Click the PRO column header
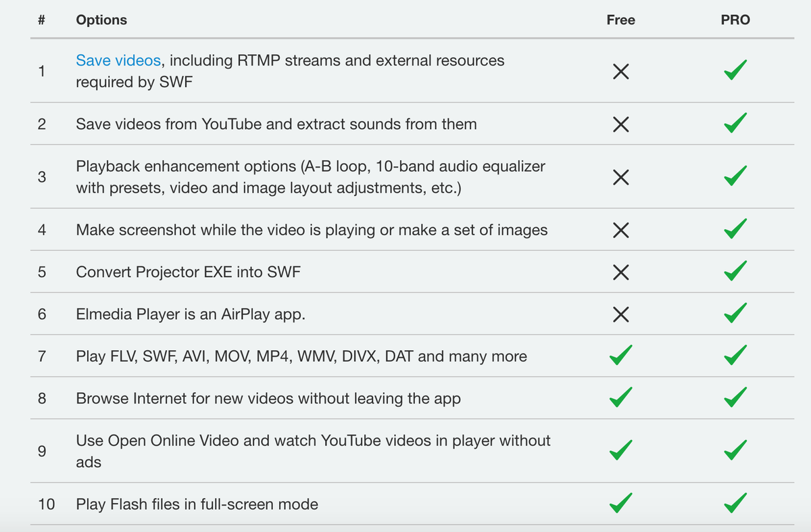The image size is (811, 532). click(735, 20)
